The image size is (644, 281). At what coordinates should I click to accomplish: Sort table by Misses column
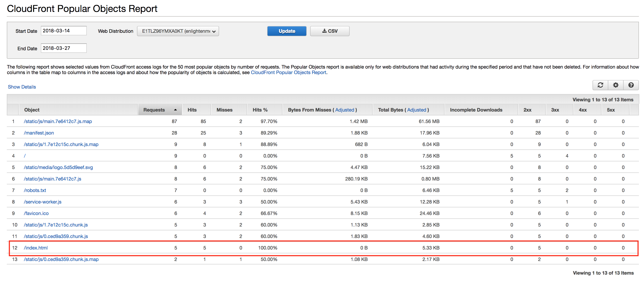tap(224, 110)
